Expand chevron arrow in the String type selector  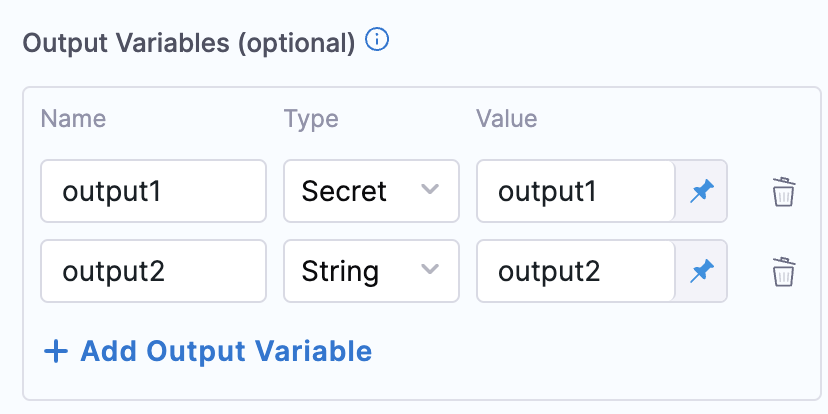click(431, 270)
